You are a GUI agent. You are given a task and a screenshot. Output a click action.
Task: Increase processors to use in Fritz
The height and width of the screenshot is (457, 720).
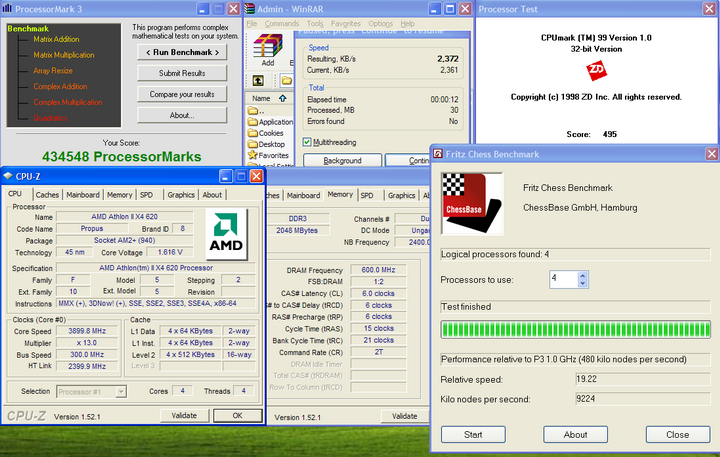point(582,276)
